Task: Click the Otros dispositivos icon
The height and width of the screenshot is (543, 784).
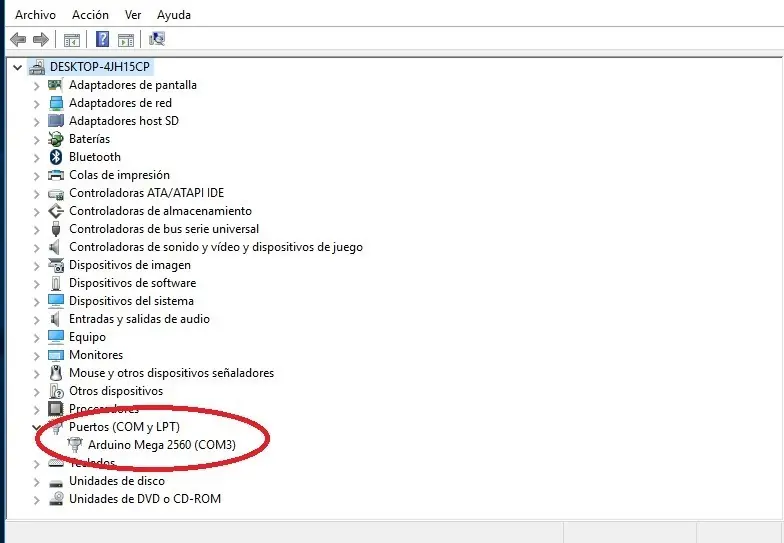Action: click(x=56, y=391)
